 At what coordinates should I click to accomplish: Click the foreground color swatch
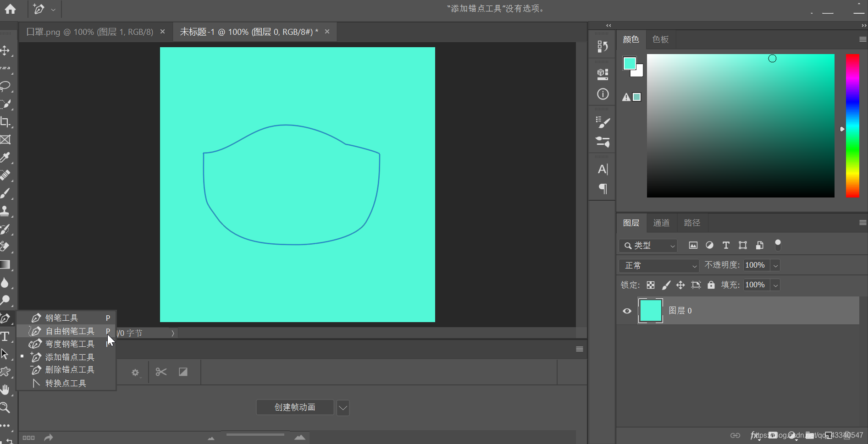[x=630, y=63]
